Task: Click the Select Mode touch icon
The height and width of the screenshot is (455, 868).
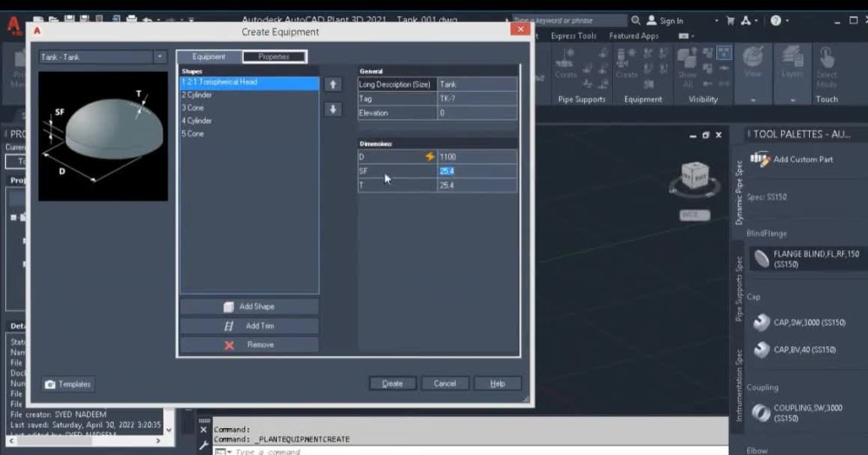Action: (826, 68)
